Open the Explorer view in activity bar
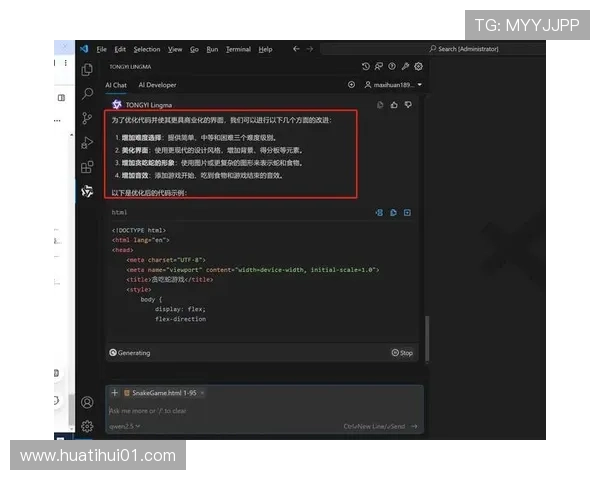600x480 pixels. (88, 69)
